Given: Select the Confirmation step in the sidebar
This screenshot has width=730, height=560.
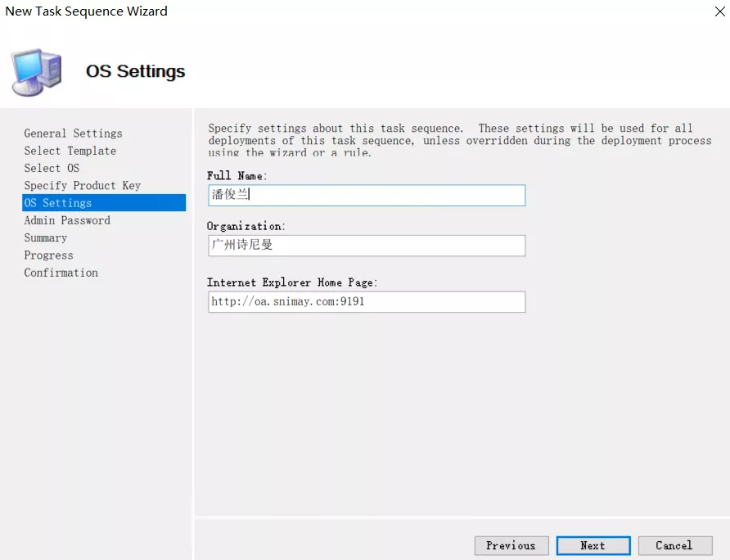Looking at the screenshot, I should [61, 273].
